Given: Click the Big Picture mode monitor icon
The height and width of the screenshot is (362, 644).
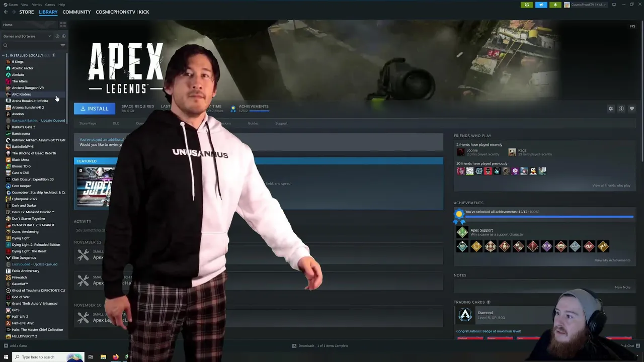Looking at the screenshot, I should (614, 5).
